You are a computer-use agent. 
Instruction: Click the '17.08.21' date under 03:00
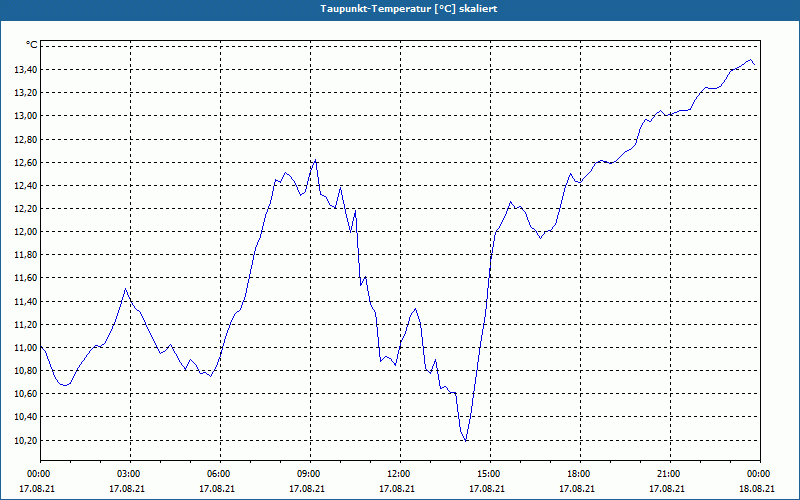coord(127,488)
